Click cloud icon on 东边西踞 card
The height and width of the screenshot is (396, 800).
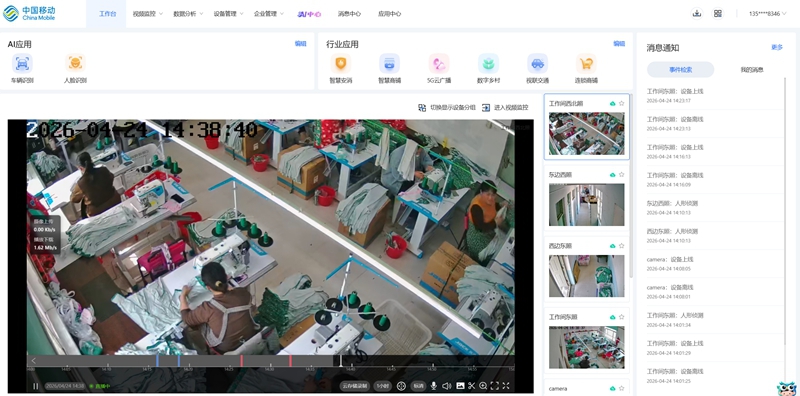[613, 175]
